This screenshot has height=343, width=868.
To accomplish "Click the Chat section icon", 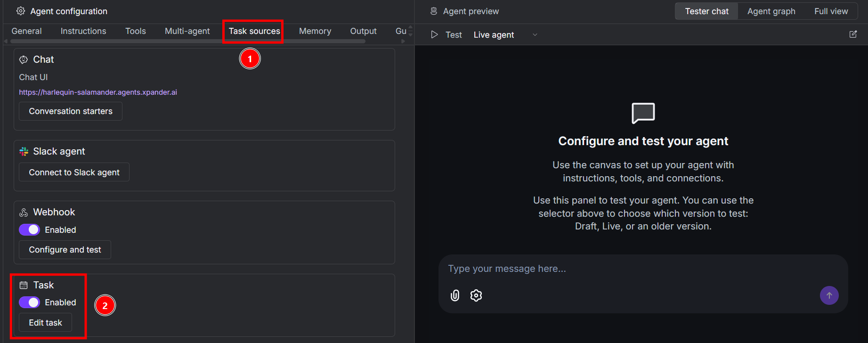I will [x=24, y=59].
